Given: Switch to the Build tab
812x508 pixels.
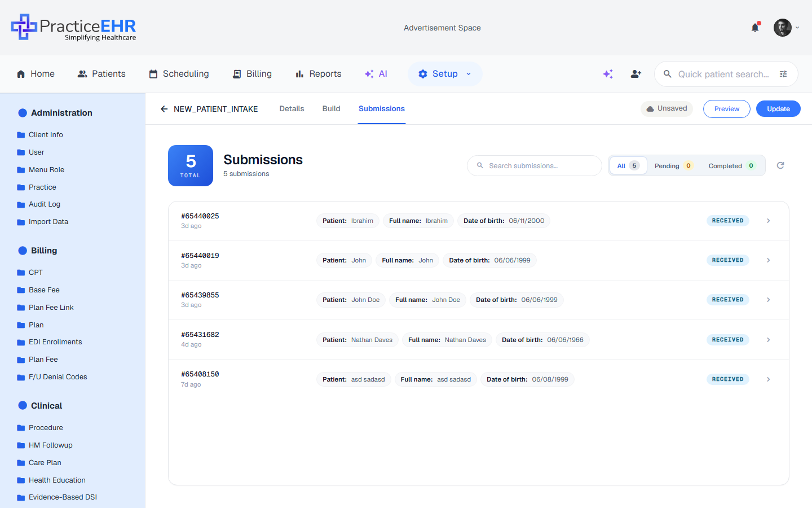Looking at the screenshot, I should pyautogui.click(x=331, y=109).
